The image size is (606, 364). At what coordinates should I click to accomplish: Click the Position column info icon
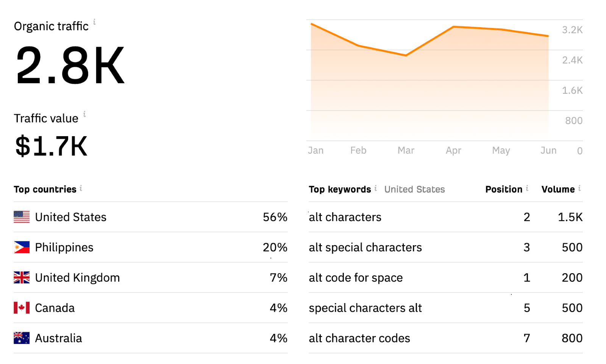pyautogui.click(x=527, y=188)
